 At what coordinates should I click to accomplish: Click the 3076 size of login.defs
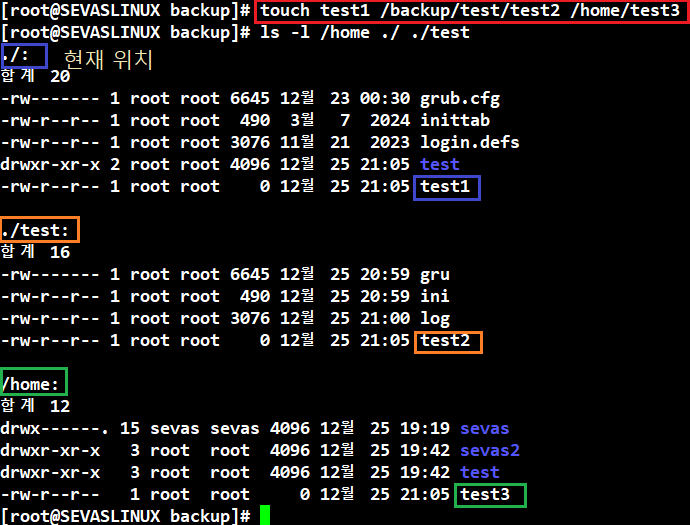pyautogui.click(x=250, y=143)
